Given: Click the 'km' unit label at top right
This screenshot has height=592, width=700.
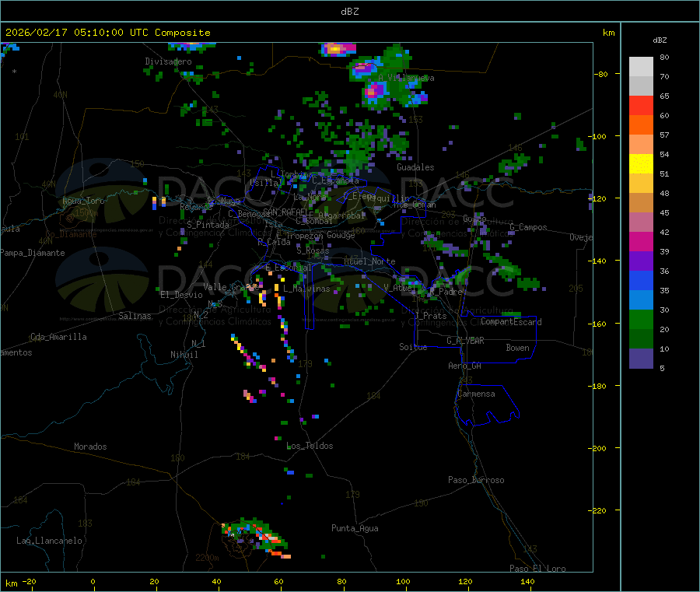Looking at the screenshot, I should point(609,33).
